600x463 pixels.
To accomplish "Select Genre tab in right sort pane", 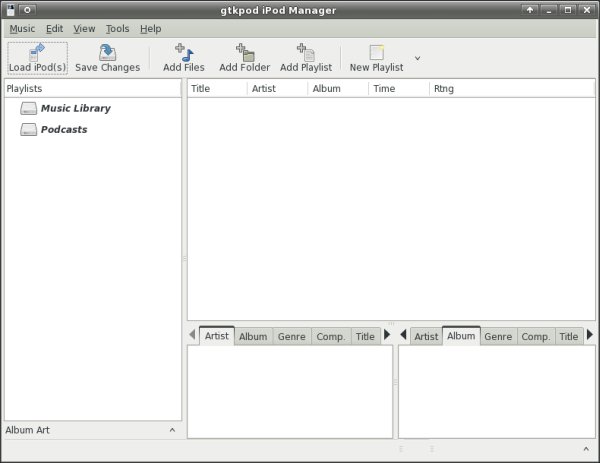I will coord(498,337).
